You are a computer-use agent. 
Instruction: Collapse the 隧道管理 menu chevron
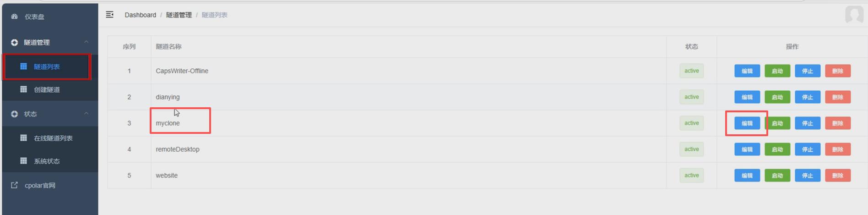[86, 42]
